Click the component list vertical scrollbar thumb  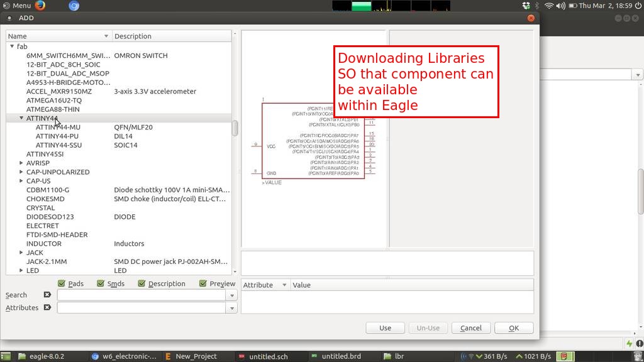point(235,128)
